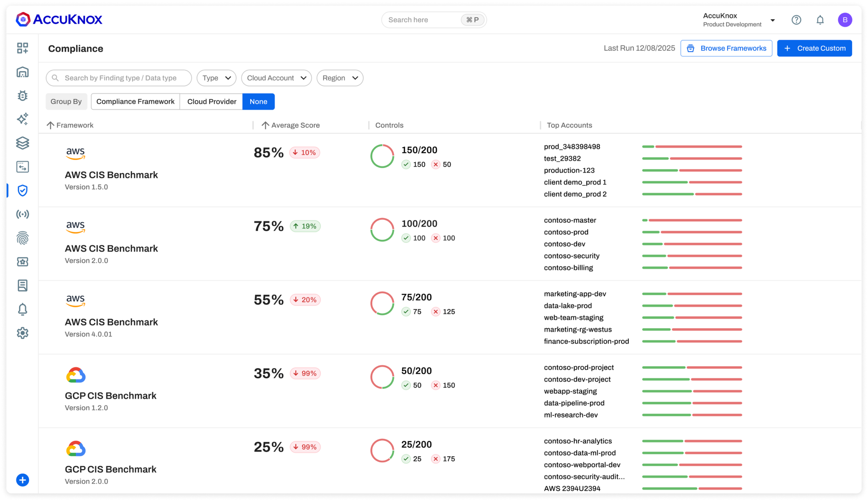Click the help question mark icon

[x=796, y=20]
